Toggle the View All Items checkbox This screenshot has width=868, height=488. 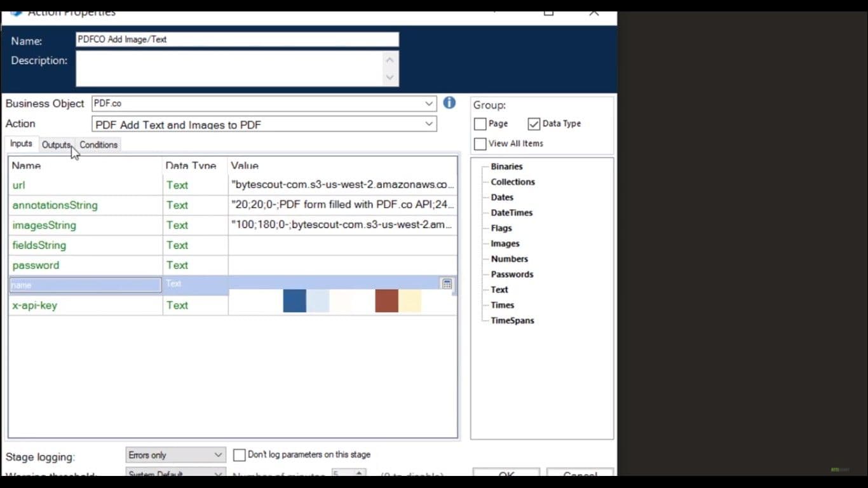480,144
